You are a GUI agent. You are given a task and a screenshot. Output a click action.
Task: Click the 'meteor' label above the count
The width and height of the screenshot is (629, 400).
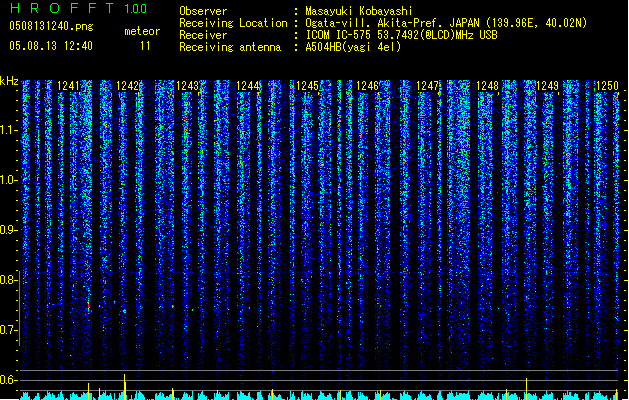(x=142, y=31)
